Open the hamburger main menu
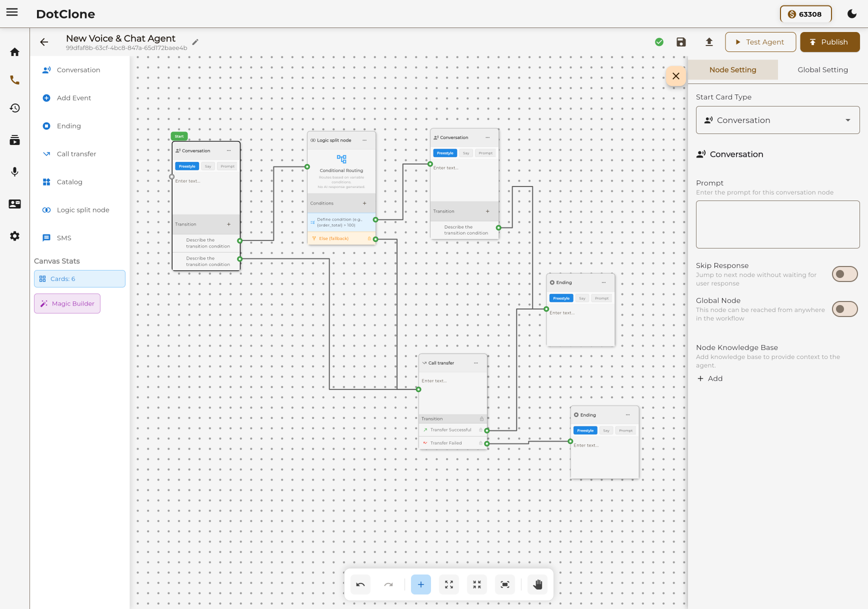The height and width of the screenshot is (609, 868). tap(12, 12)
